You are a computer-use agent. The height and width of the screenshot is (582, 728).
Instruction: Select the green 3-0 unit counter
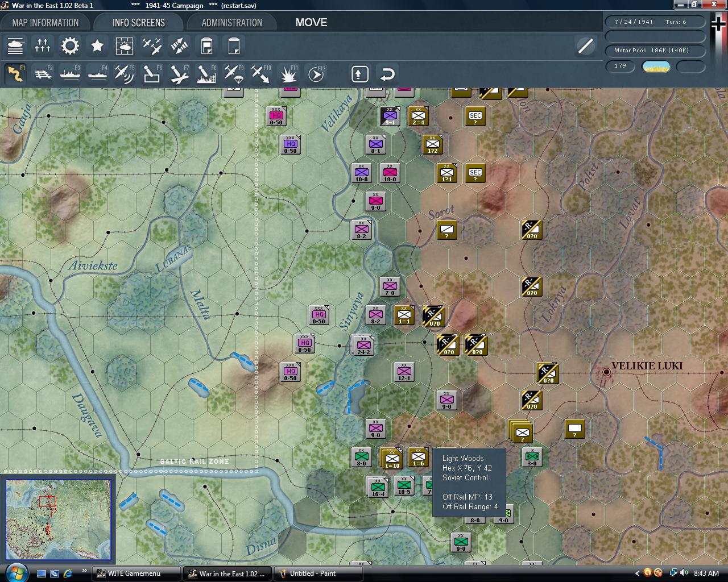point(532,457)
